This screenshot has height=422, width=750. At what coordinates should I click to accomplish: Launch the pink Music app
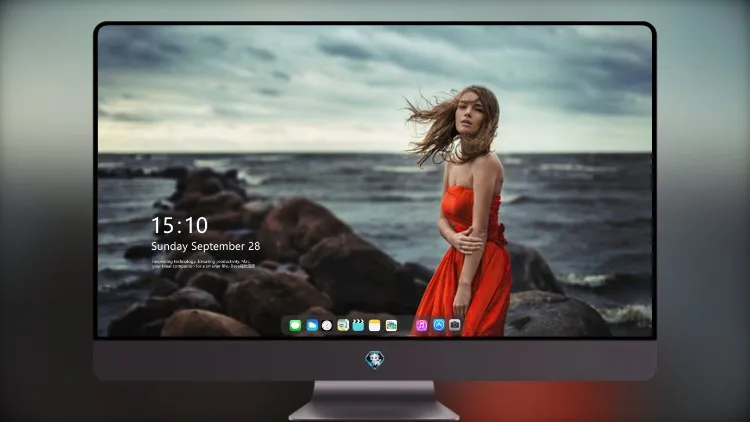(x=421, y=325)
